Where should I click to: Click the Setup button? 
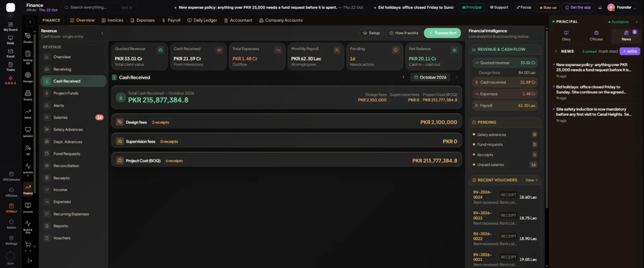371,33
